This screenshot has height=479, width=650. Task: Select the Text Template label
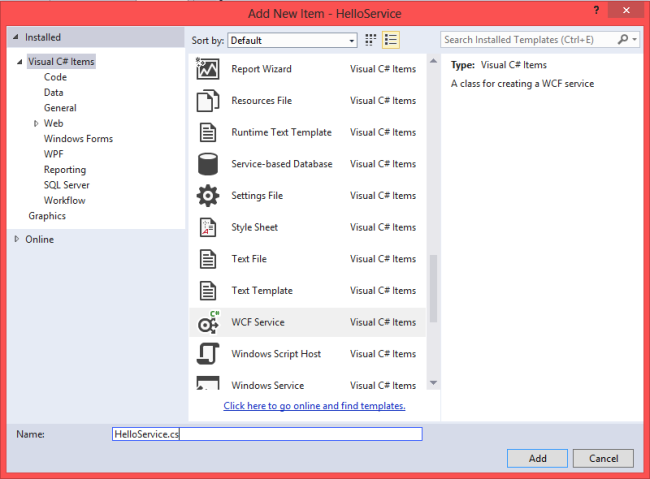262,290
